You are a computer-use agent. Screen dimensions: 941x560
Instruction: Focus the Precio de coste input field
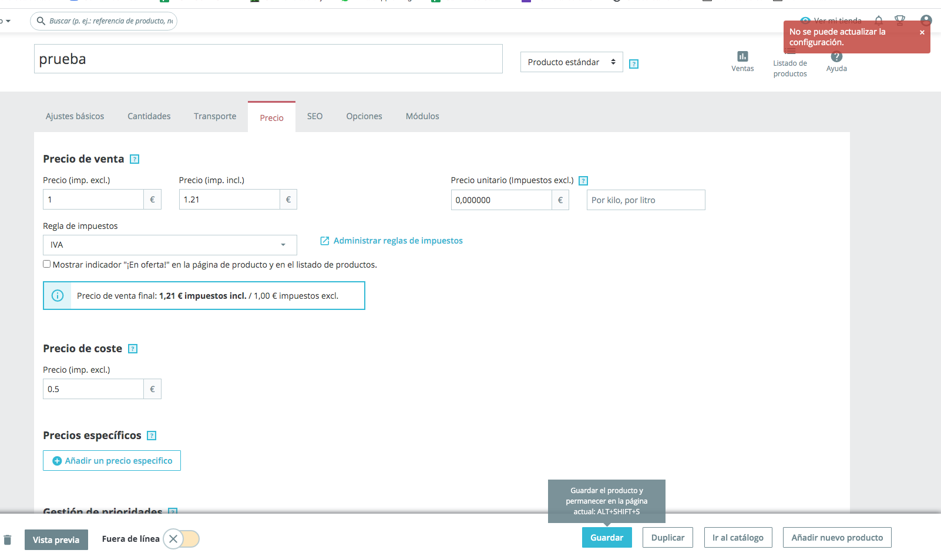(x=93, y=389)
